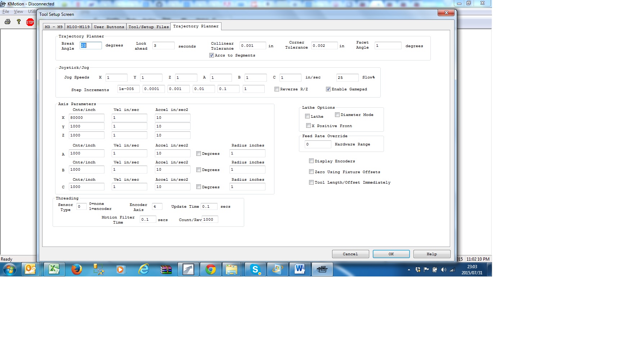Open the File menu

[x=6, y=12]
